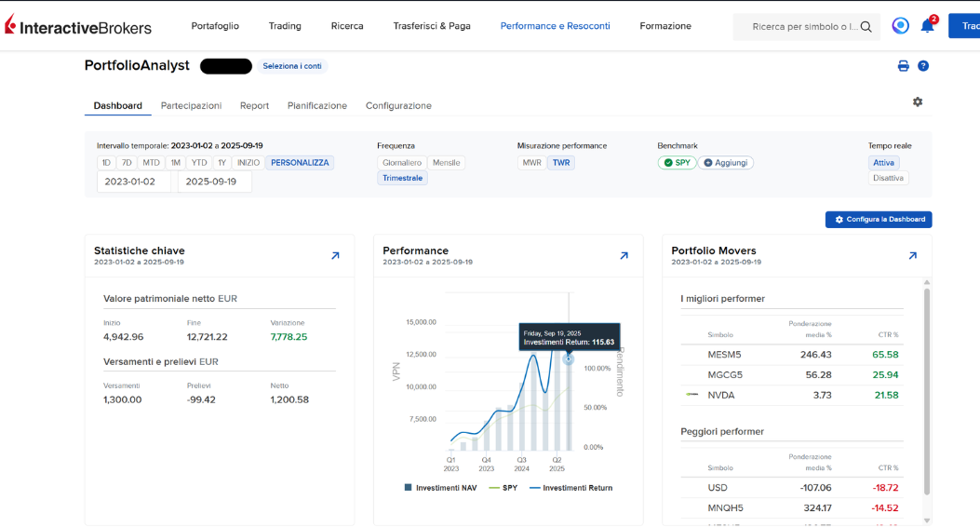The width and height of the screenshot is (980, 527).
Task: Switch performance measurement to MWR
Action: (531, 162)
